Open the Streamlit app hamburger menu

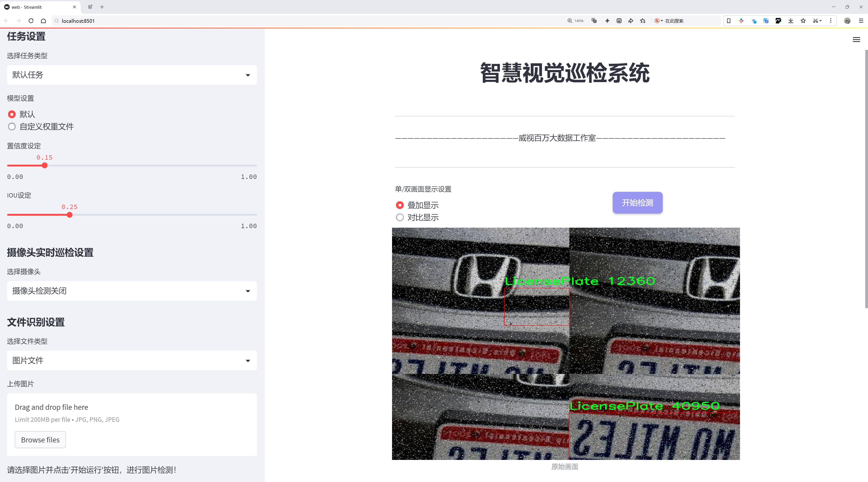[x=856, y=39]
